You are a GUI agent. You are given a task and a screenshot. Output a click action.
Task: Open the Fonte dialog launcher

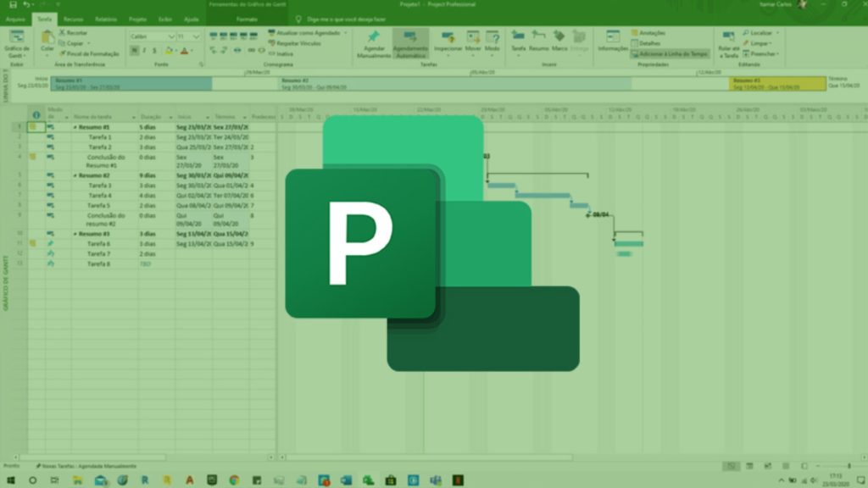pyautogui.click(x=201, y=64)
